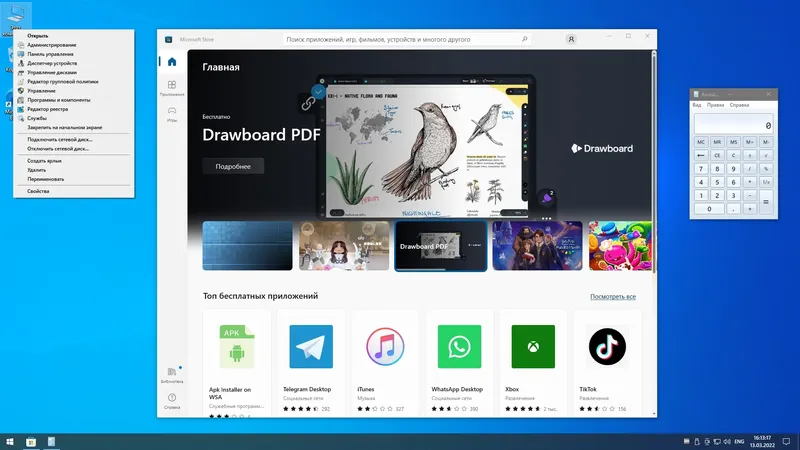The image size is (800, 450).
Task: Choose Удалить in the context menu
Action: (x=74, y=170)
